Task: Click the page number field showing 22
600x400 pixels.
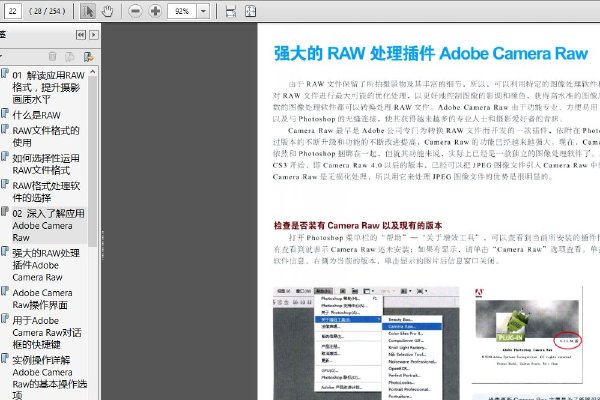Action: (12, 11)
